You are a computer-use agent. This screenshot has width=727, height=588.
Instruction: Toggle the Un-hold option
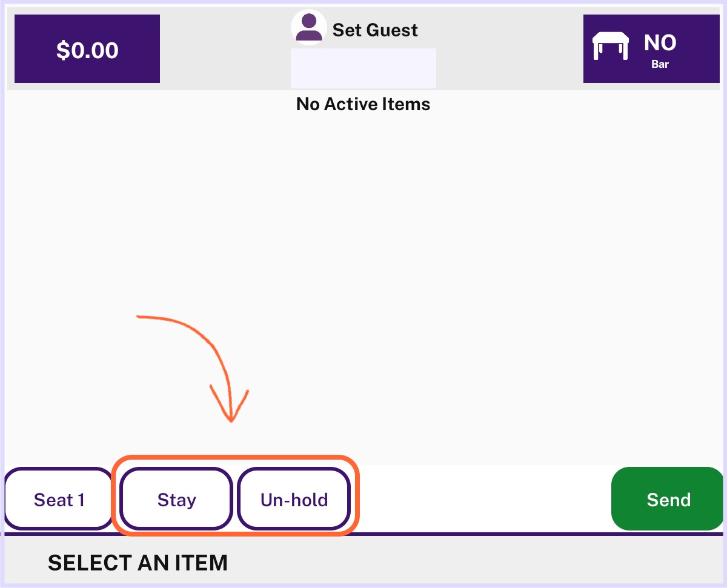pyautogui.click(x=294, y=500)
